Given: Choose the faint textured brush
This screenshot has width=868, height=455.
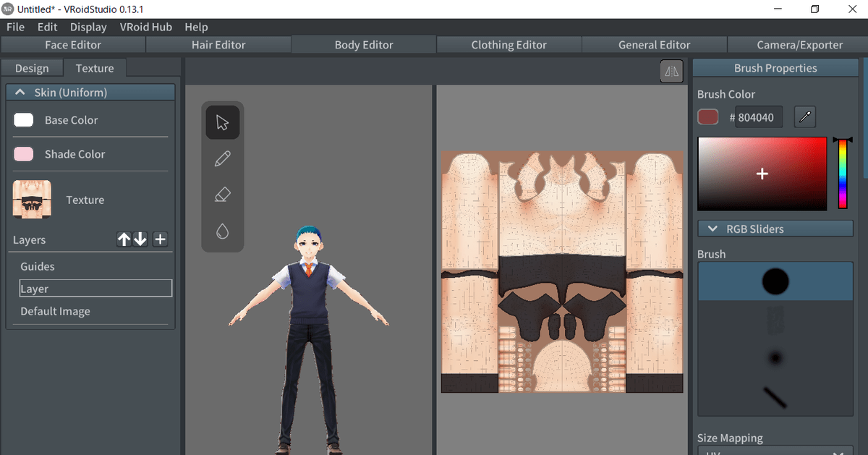Looking at the screenshot, I should click(775, 320).
